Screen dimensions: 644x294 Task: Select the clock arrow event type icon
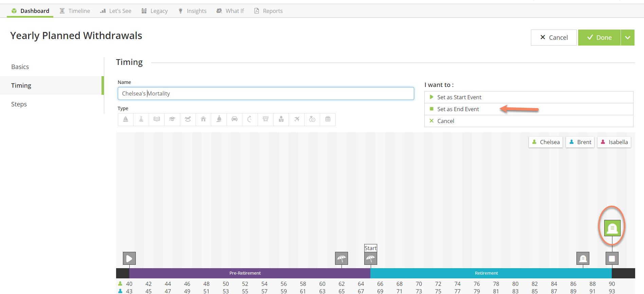(250, 119)
